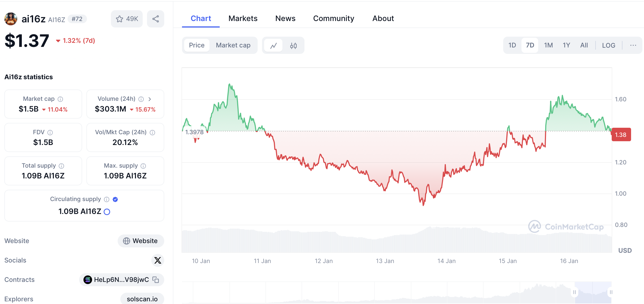Click the Website button

[141, 241]
